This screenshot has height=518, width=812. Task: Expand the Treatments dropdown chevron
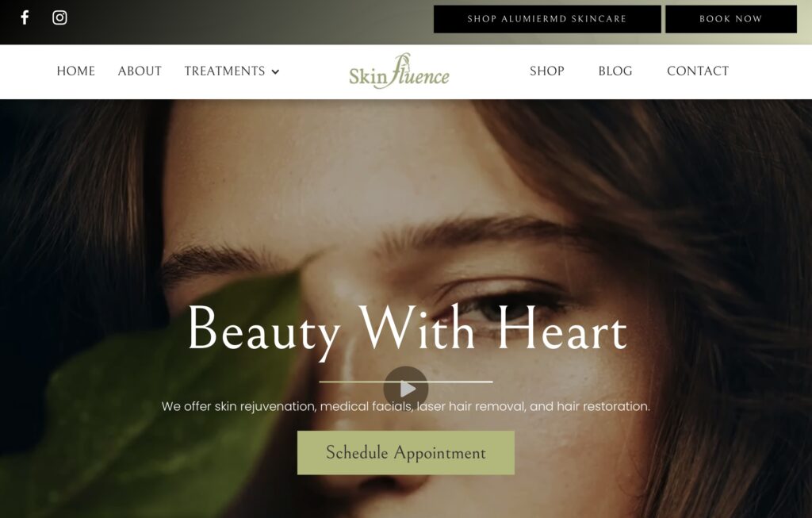(x=275, y=72)
